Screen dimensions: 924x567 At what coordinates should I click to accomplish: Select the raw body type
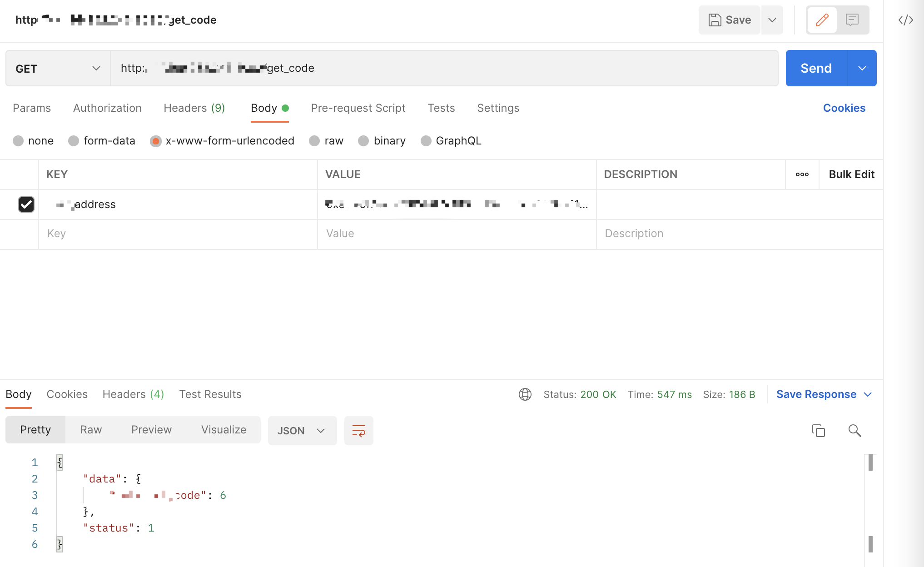(314, 141)
